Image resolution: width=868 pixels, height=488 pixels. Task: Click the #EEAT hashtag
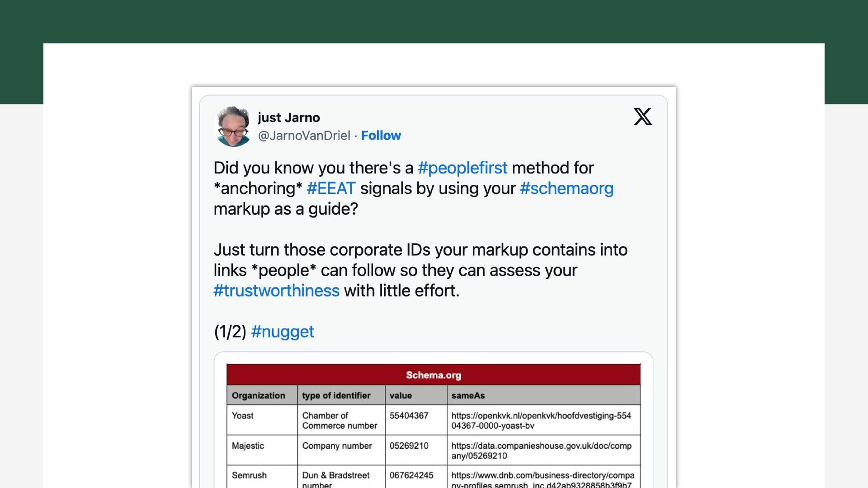point(331,188)
